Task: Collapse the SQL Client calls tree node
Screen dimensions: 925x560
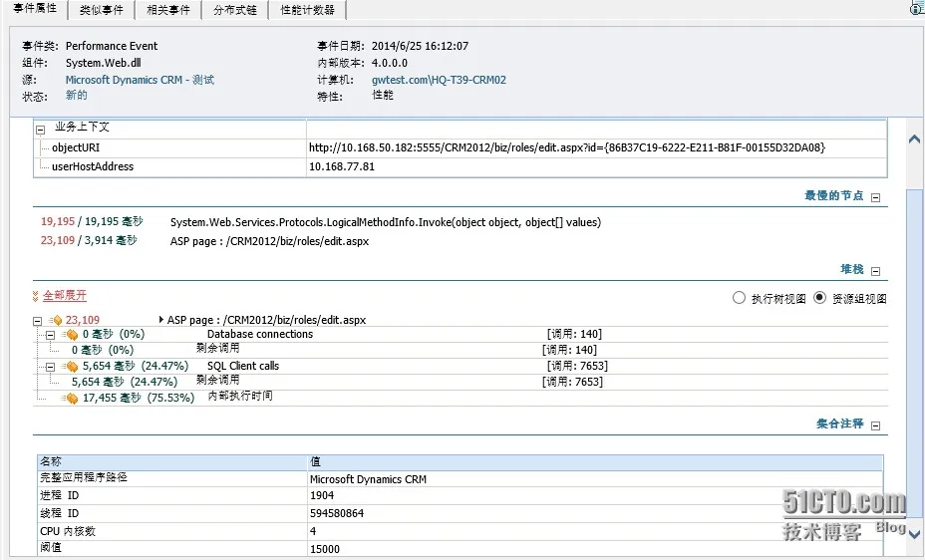Action: coord(50,367)
